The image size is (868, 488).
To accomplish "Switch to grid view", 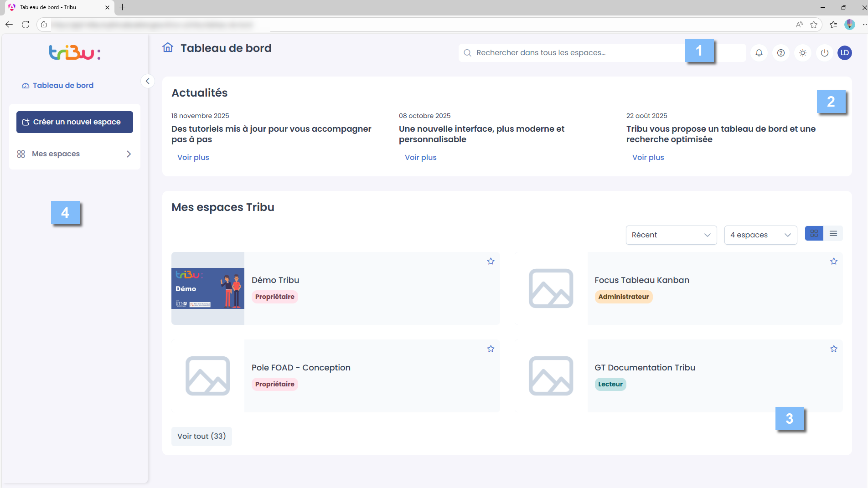I will tap(814, 233).
